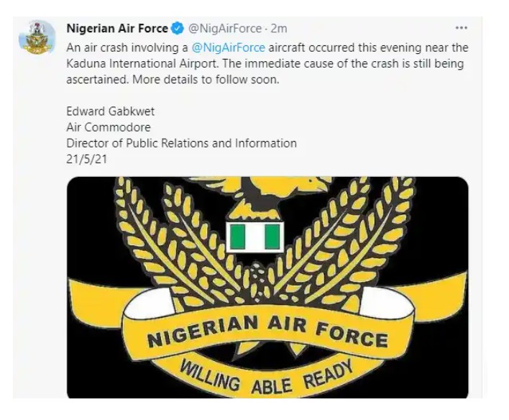Open the Nigerian Air Force display name
509x420 pixels.
tap(117, 29)
